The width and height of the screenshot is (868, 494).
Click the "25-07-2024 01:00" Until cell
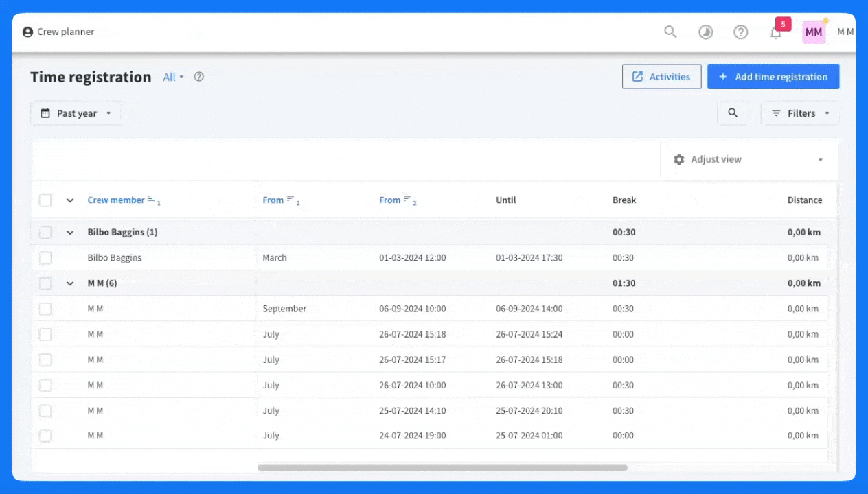pos(529,436)
